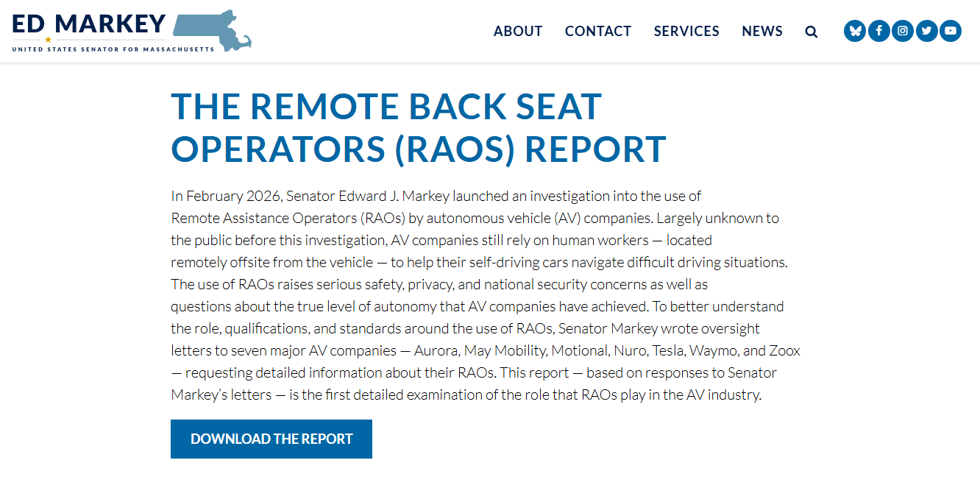Click the Ed Markey name logo
Viewport: 980px width, 488px height.
point(89,24)
